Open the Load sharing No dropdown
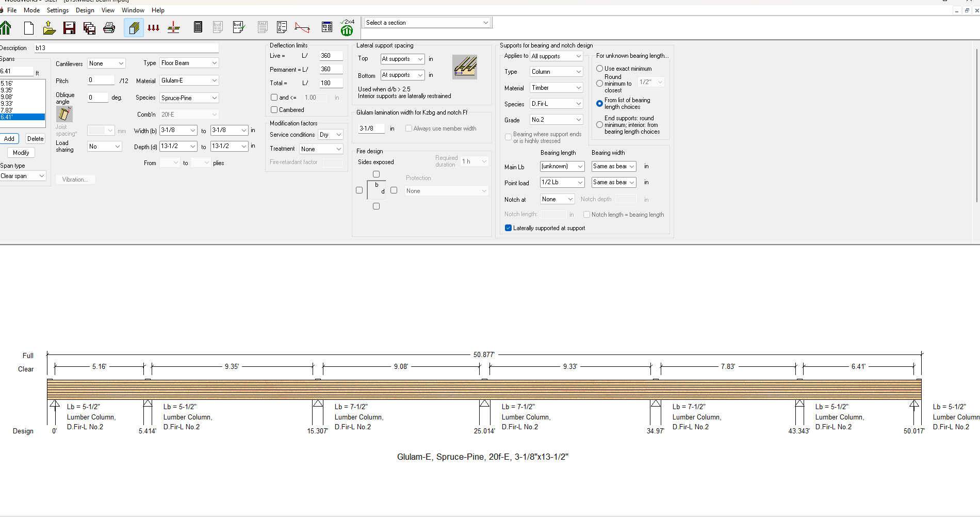Image resolution: width=980 pixels, height=517 pixels. pyautogui.click(x=104, y=147)
